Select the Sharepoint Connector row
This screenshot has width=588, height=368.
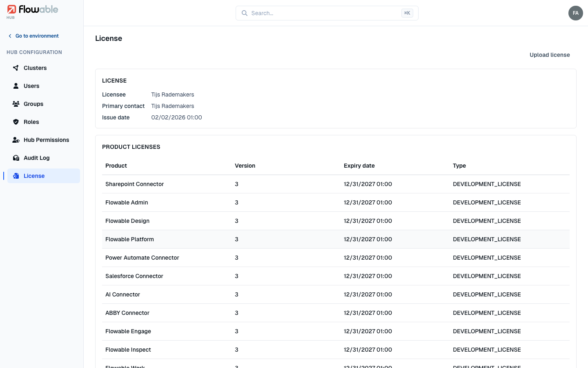pos(336,184)
